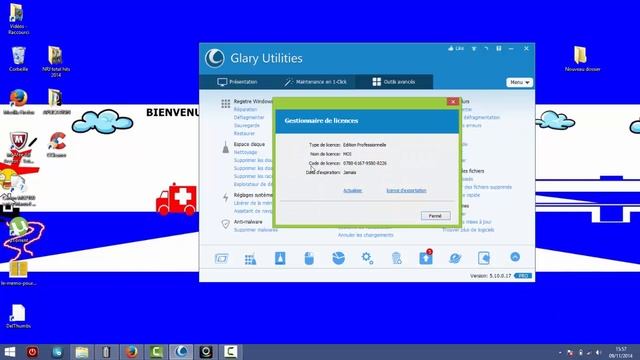Open the gear settings icon in bottom toolbar
Viewport: 640px width, 360px height.
(367, 258)
